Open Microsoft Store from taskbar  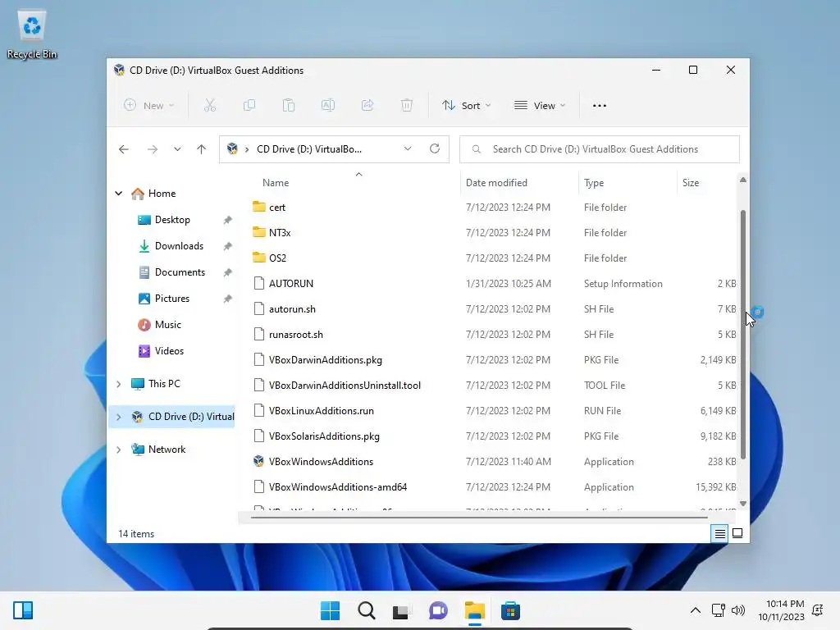click(510, 610)
